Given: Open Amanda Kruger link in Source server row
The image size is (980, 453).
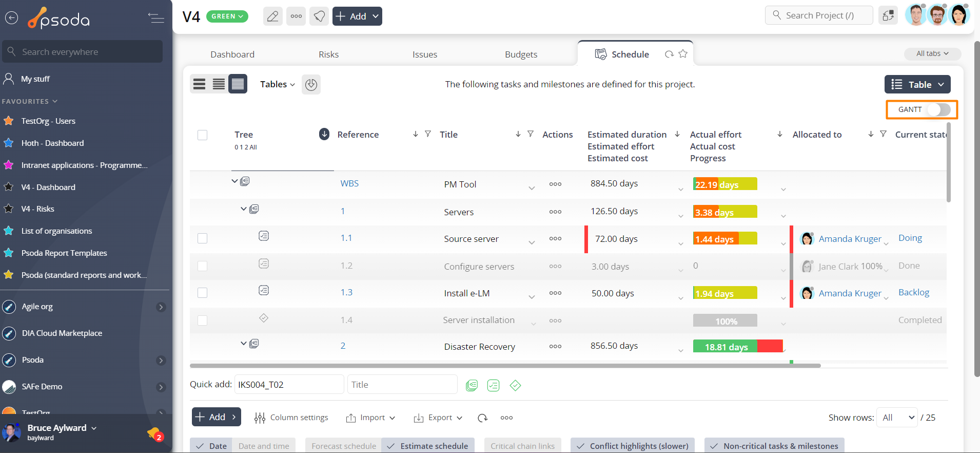Looking at the screenshot, I should pyautogui.click(x=850, y=239).
